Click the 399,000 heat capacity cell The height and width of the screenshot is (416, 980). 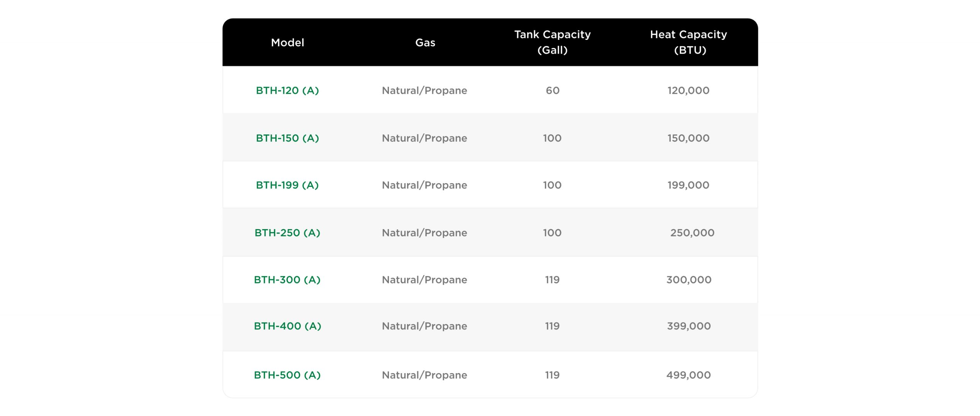pos(688,326)
